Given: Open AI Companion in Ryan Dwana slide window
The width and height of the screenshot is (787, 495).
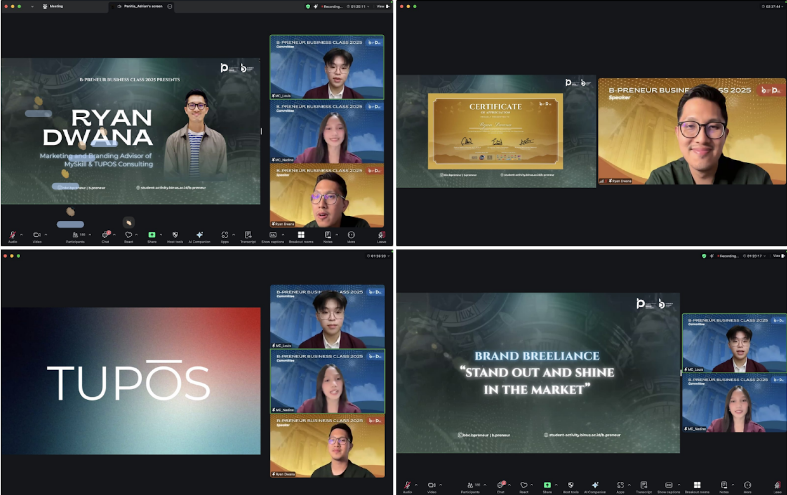Looking at the screenshot, I should (x=200, y=234).
